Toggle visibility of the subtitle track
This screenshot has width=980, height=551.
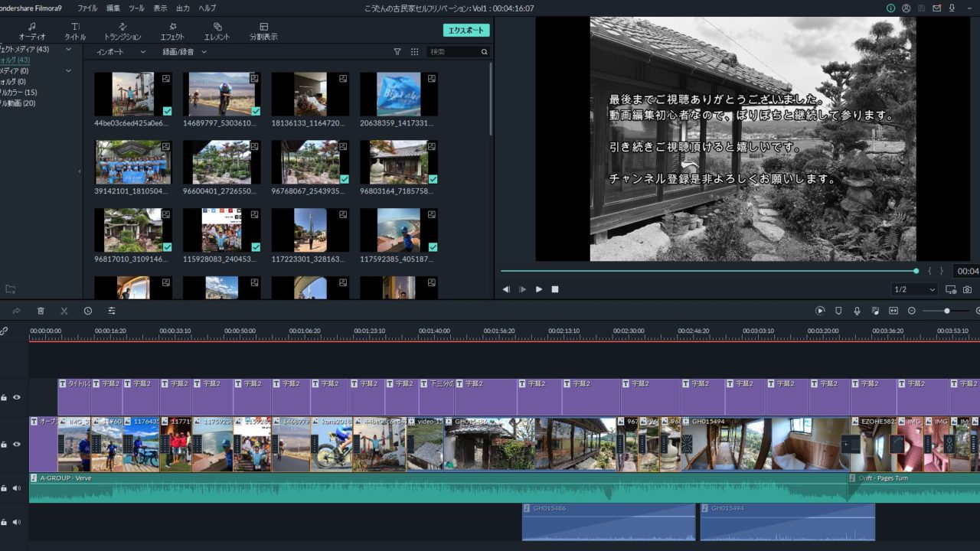pos(16,397)
